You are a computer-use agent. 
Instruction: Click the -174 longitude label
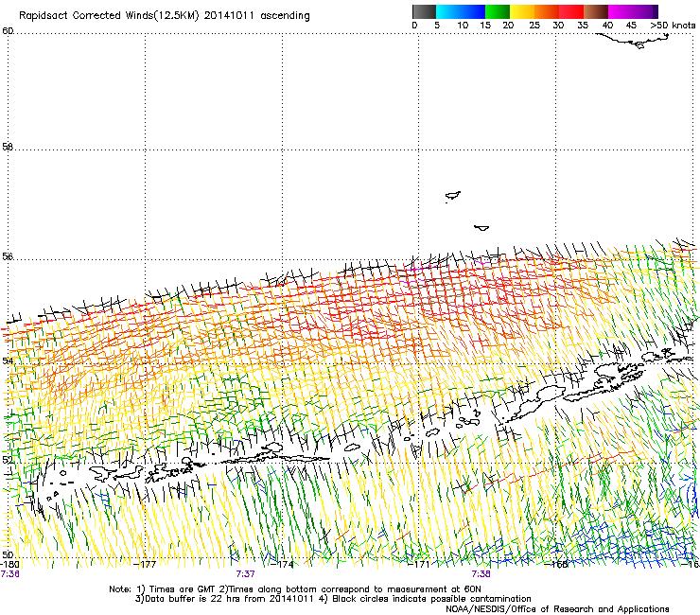[x=282, y=564]
